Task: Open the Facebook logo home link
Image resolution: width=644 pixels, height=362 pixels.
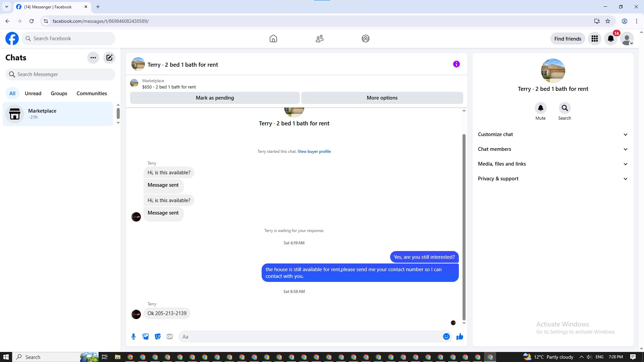Action: click(x=12, y=39)
